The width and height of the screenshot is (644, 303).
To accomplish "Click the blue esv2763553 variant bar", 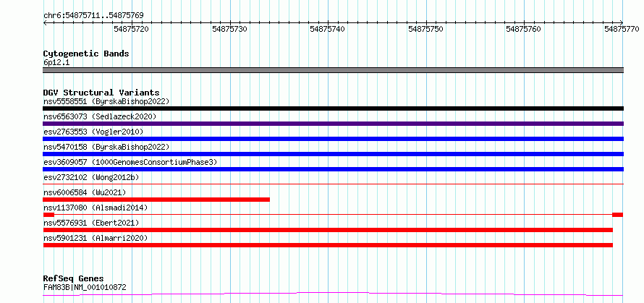I will [x=333, y=139].
